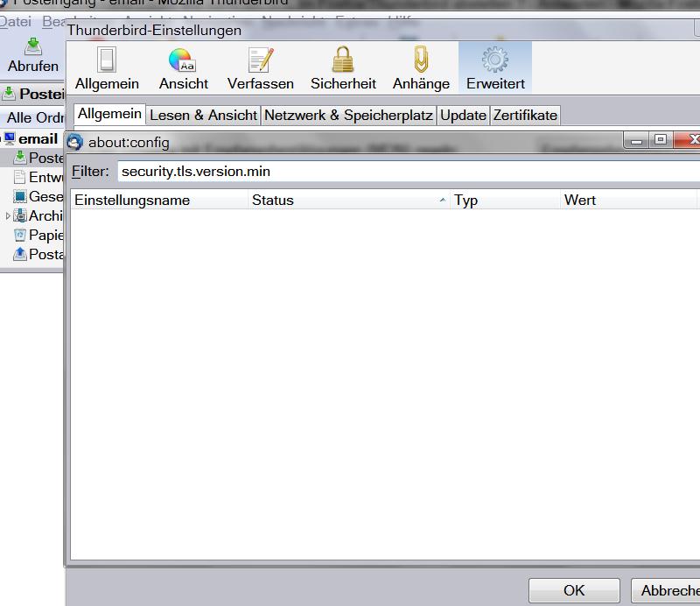Open the Sicherheit lock category
700x606 pixels.
(343, 68)
